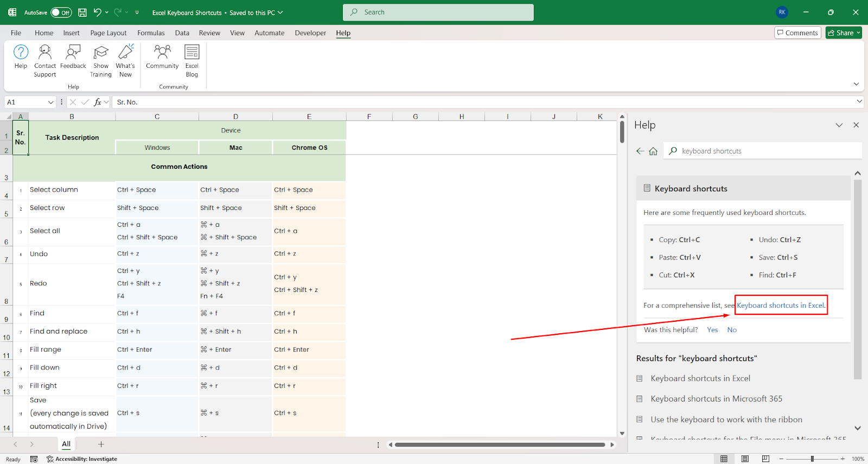Send Feedback via ribbon button
This screenshot has width=868, height=464.
pos(73,57)
